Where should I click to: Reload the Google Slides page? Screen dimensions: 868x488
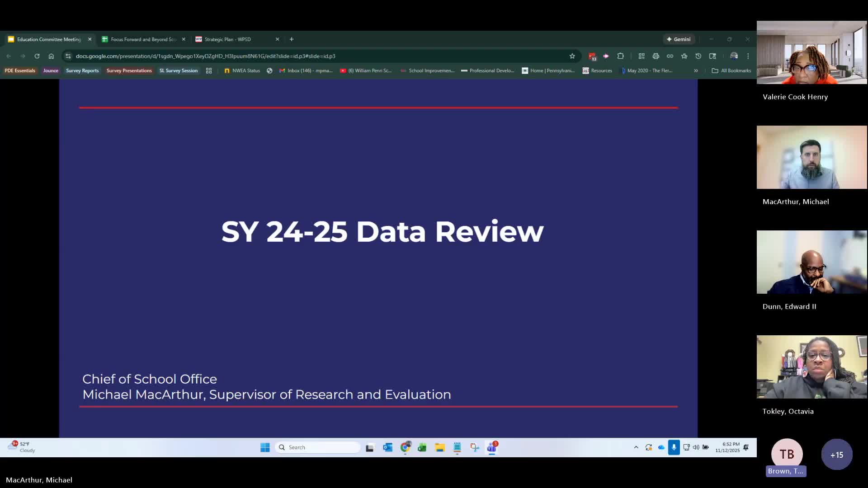[37, 56]
